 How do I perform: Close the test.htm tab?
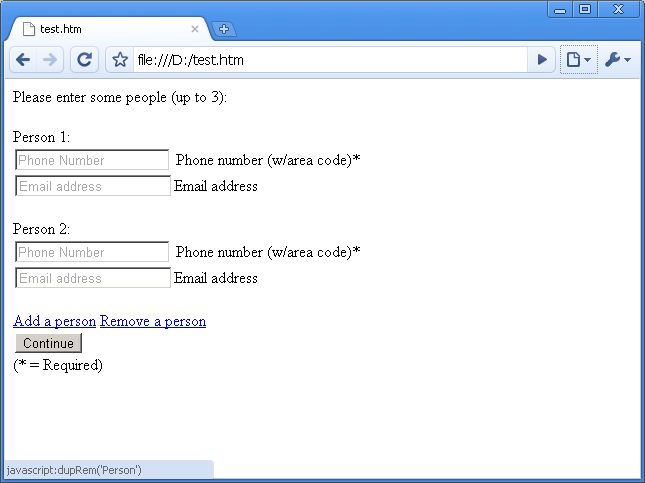coord(195,29)
